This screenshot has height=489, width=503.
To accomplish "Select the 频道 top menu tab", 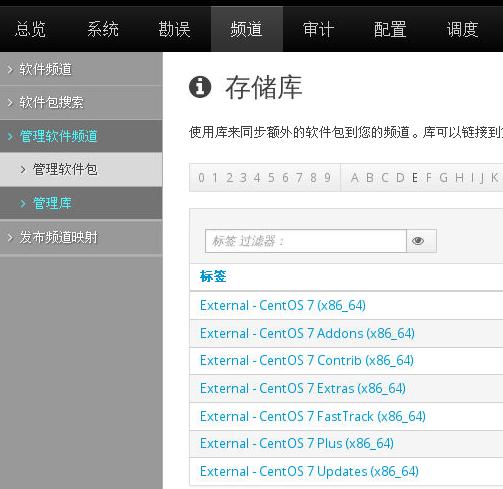I will click(247, 29).
